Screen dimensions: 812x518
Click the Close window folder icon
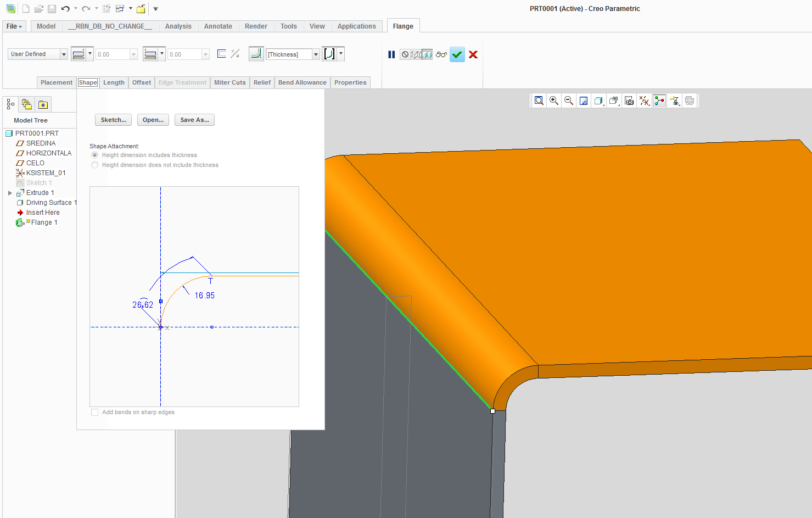click(141, 9)
